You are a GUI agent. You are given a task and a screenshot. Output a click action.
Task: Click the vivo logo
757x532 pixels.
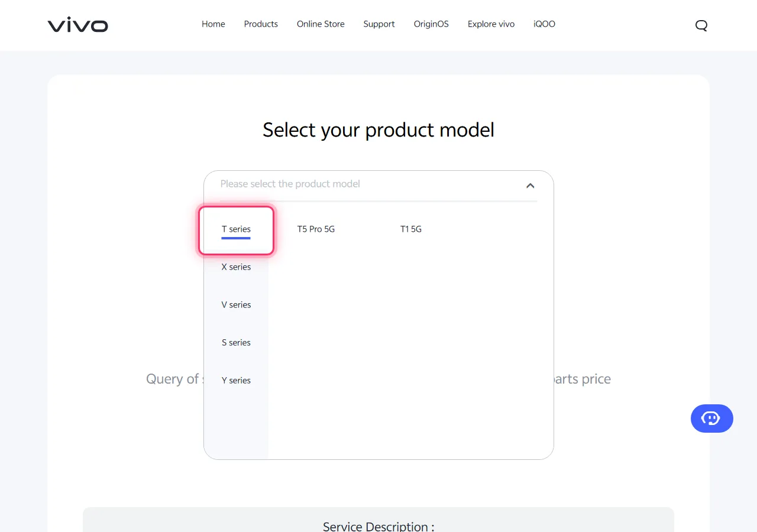(x=78, y=25)
